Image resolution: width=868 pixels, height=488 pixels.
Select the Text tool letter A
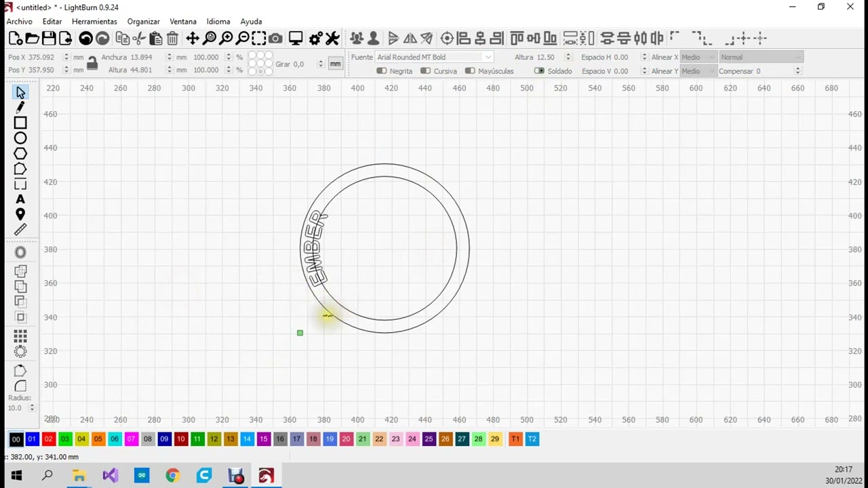(x=20, y=199)
